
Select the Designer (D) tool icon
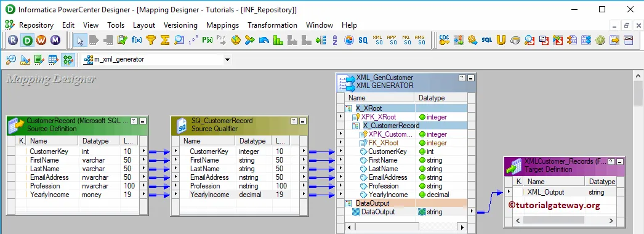click(x=28, y=40)
